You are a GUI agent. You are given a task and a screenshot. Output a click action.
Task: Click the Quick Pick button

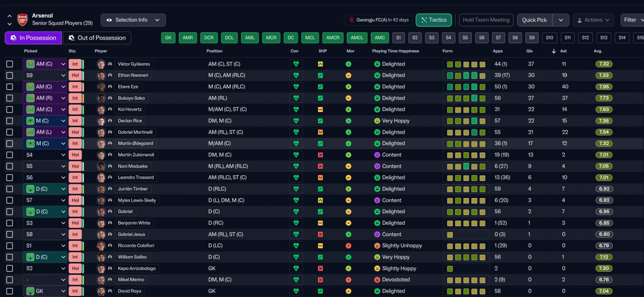tap(535, 20)
